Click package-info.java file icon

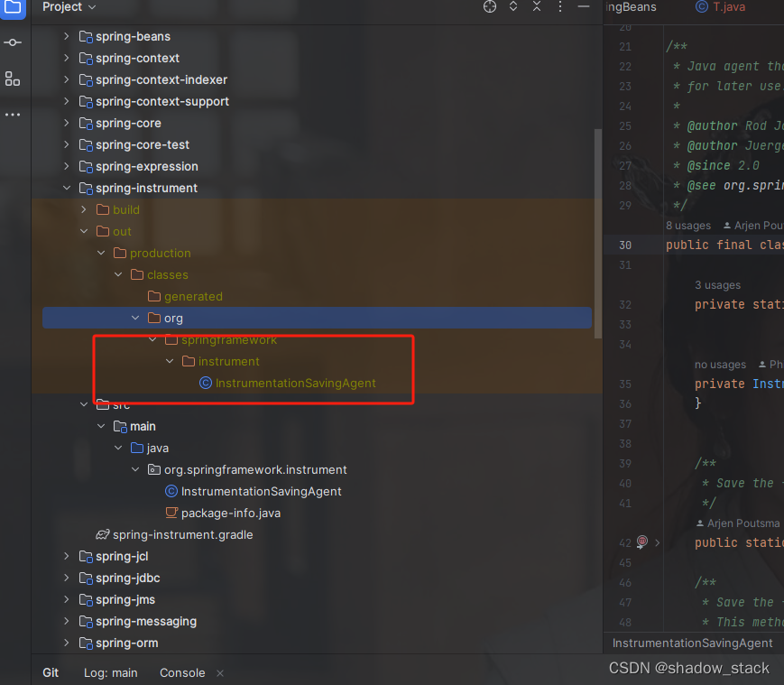tap(171, 513)
